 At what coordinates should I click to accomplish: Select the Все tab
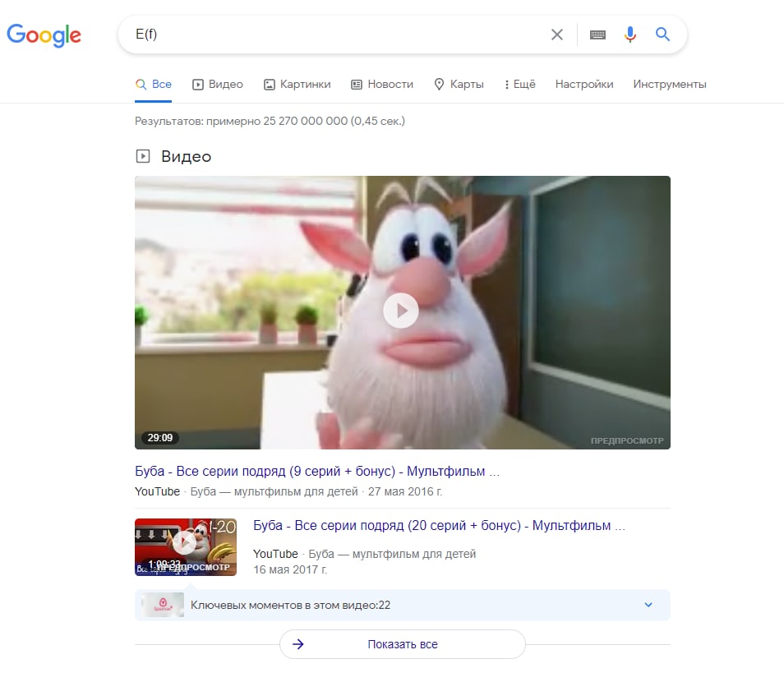click(x=153, y=84)
